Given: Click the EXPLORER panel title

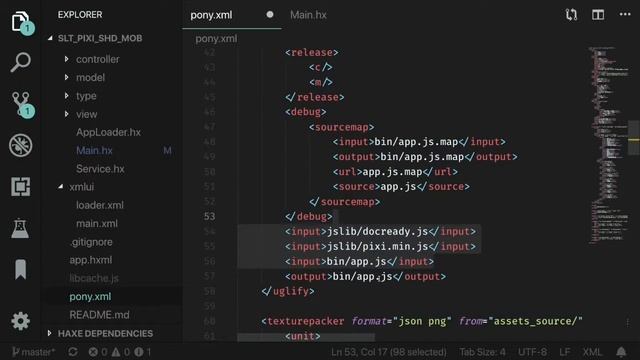Looking at the screenshot, I should coord(80,15).
